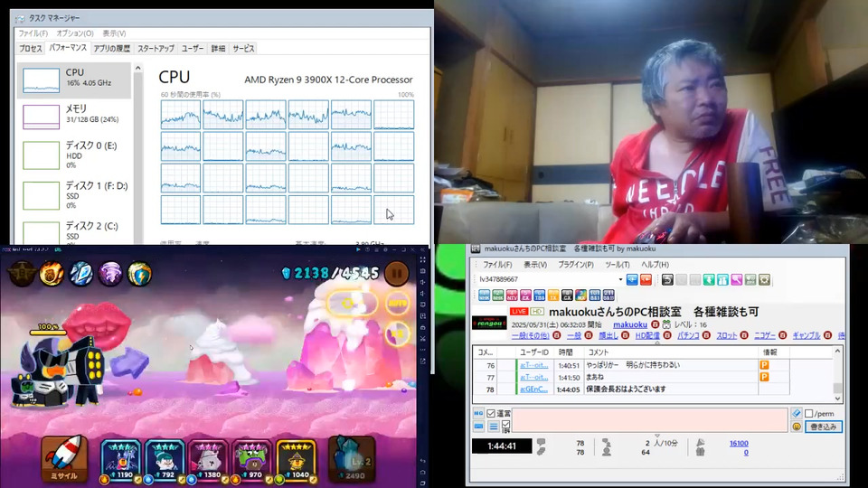Summon the unit card costing 970

(x=252, y=460)
